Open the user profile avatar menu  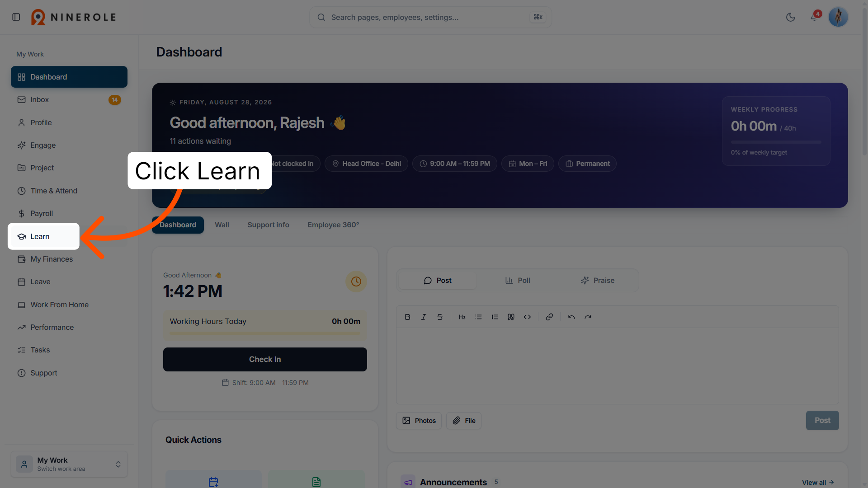click(838, 17)
